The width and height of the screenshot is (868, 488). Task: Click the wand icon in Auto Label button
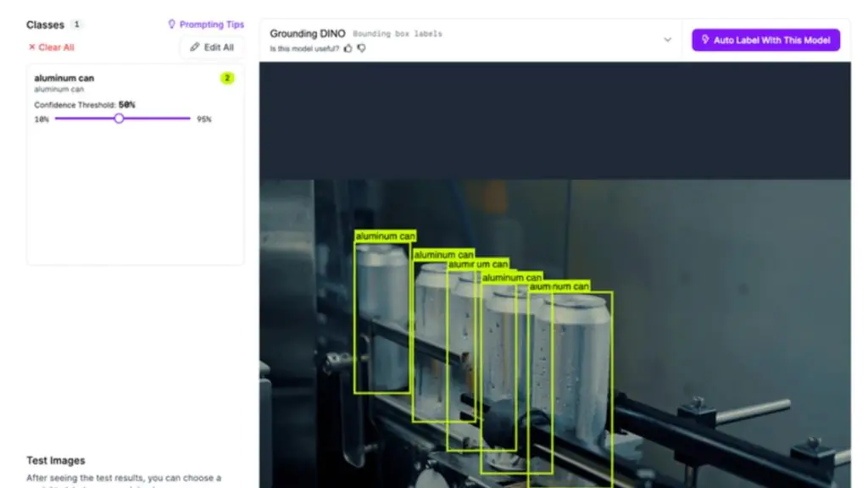704,40
